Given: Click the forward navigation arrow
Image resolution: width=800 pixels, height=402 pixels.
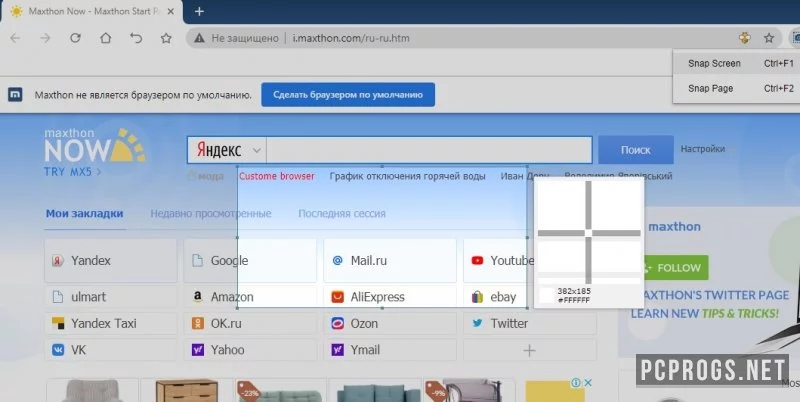Looking at the screenshot, I should (x=45, y=38).
